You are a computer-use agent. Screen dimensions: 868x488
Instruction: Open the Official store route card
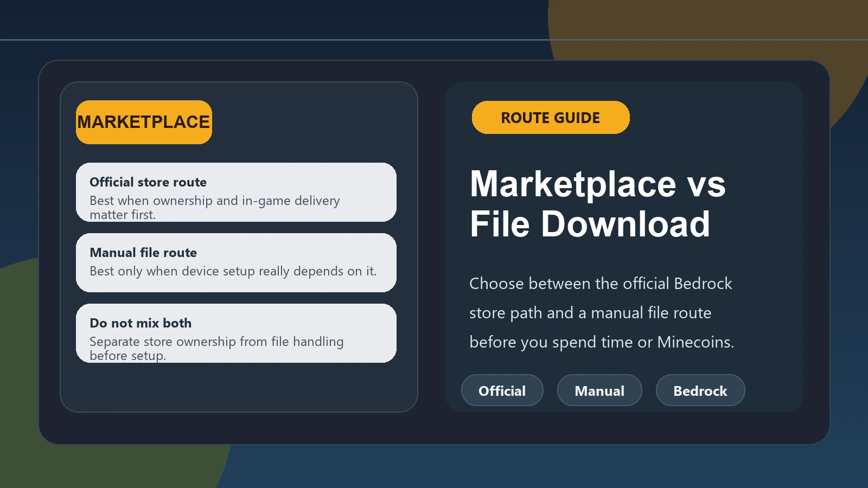(x=236, y=192)
